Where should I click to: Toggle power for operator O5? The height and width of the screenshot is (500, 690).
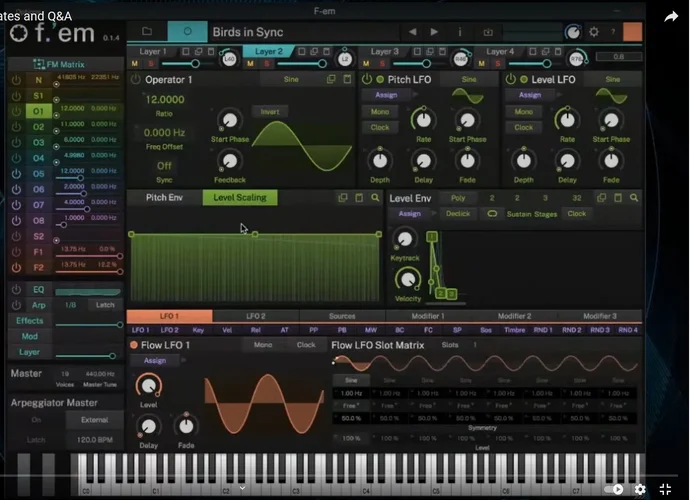14,173
